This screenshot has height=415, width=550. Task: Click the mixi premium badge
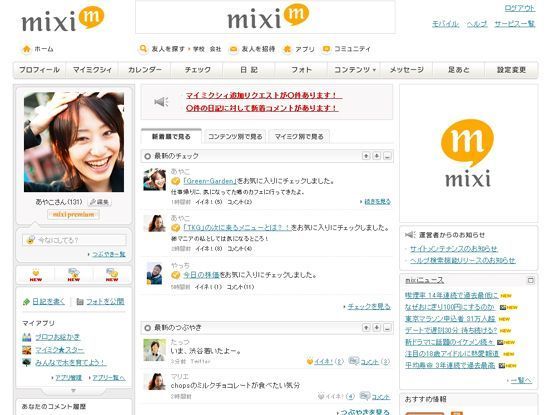point(73,214)
